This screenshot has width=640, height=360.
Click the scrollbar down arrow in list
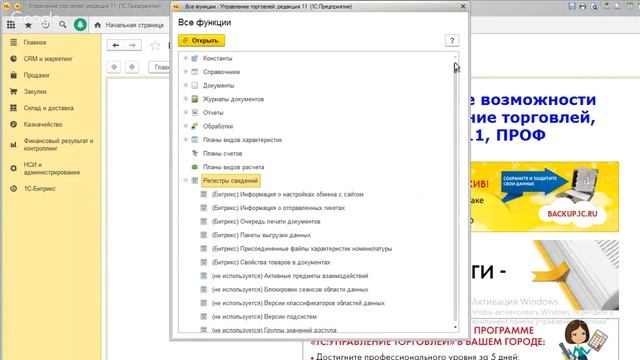455,327
